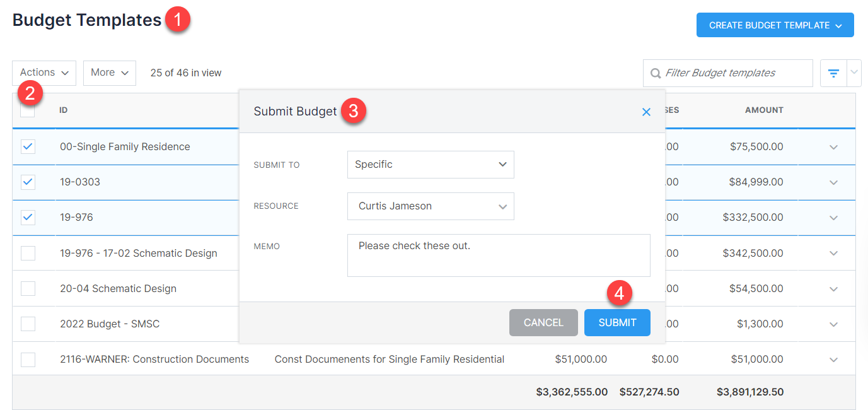
Task: Check the 2022 Budget - SMSC row
Action: (28, 324)
